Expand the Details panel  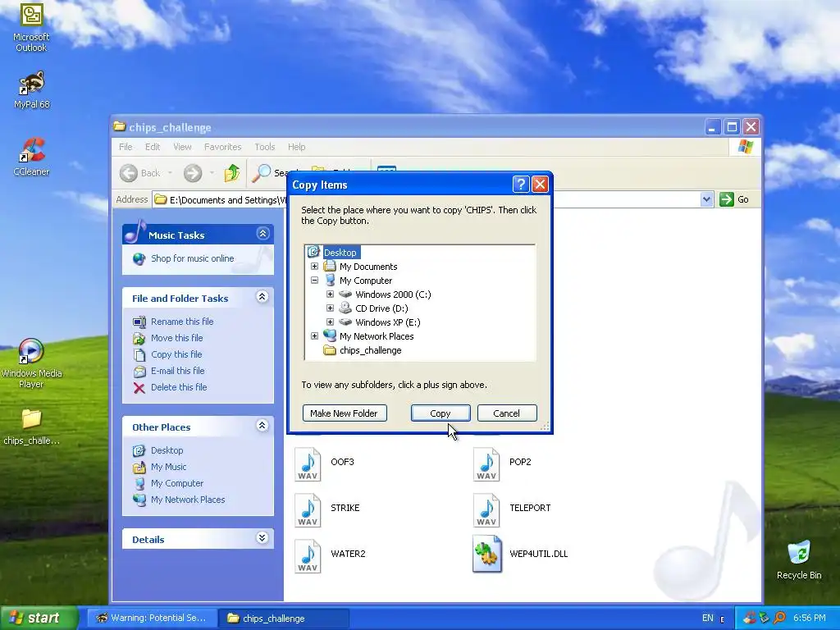tap(262, 538)
